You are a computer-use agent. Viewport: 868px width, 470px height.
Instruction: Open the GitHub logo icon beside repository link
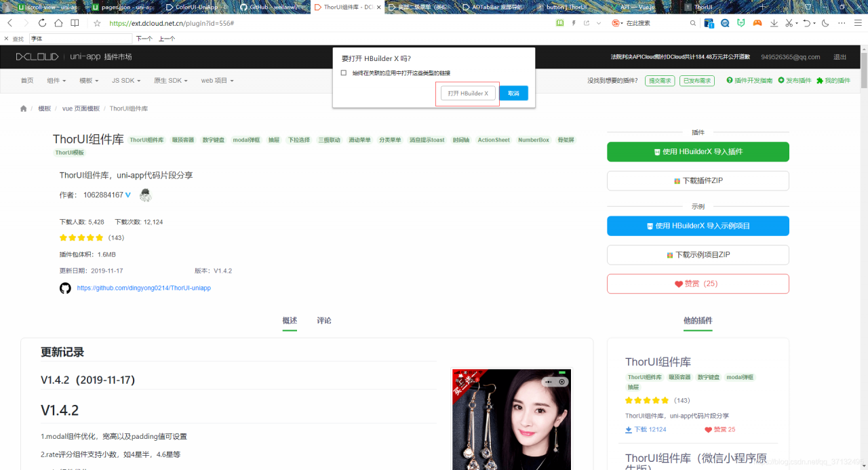pos(65,288)
